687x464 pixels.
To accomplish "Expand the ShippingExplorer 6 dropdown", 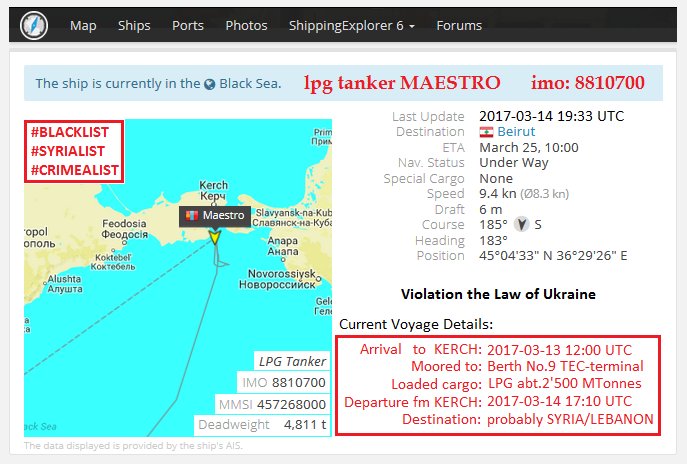I will pos(351,25).
